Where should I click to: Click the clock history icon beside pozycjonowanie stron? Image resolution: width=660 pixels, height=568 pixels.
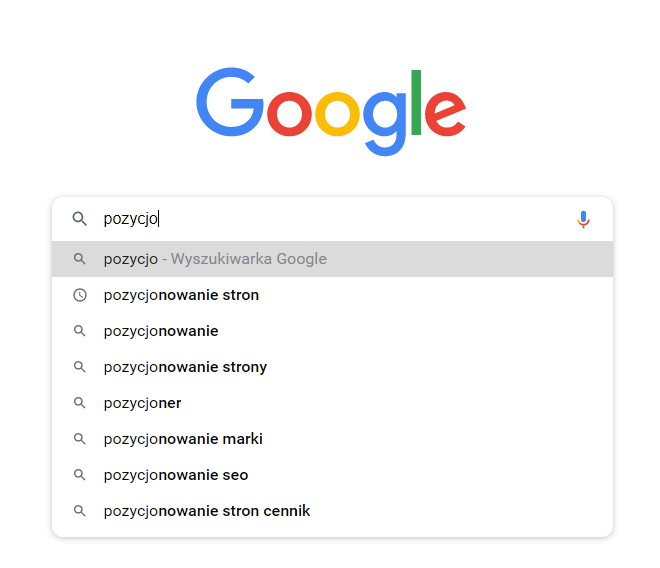pyautogui.click(x=80, y=295)
